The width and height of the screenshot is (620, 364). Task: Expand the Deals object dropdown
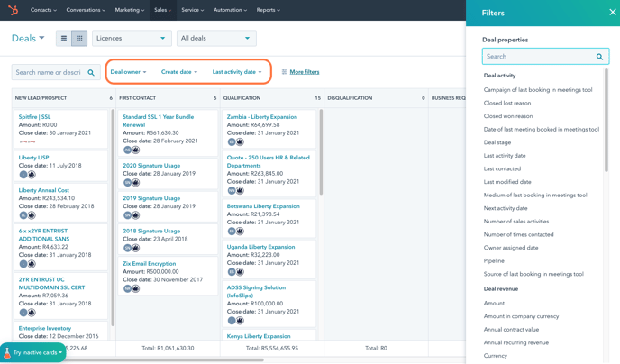tap(28, 39)
